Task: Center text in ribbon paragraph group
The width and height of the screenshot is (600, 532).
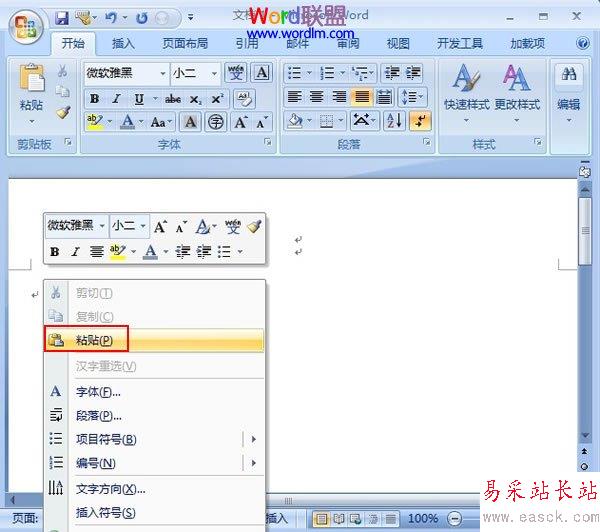Action: (316, 97)
